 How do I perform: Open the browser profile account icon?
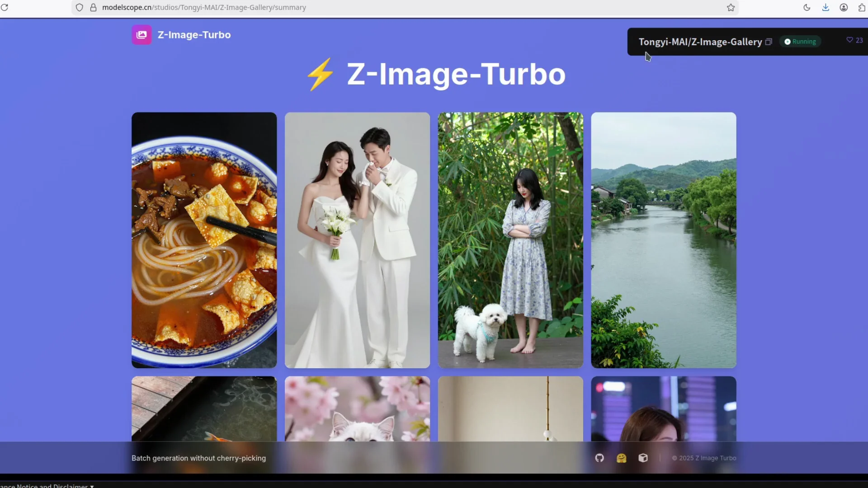(843, 7)
